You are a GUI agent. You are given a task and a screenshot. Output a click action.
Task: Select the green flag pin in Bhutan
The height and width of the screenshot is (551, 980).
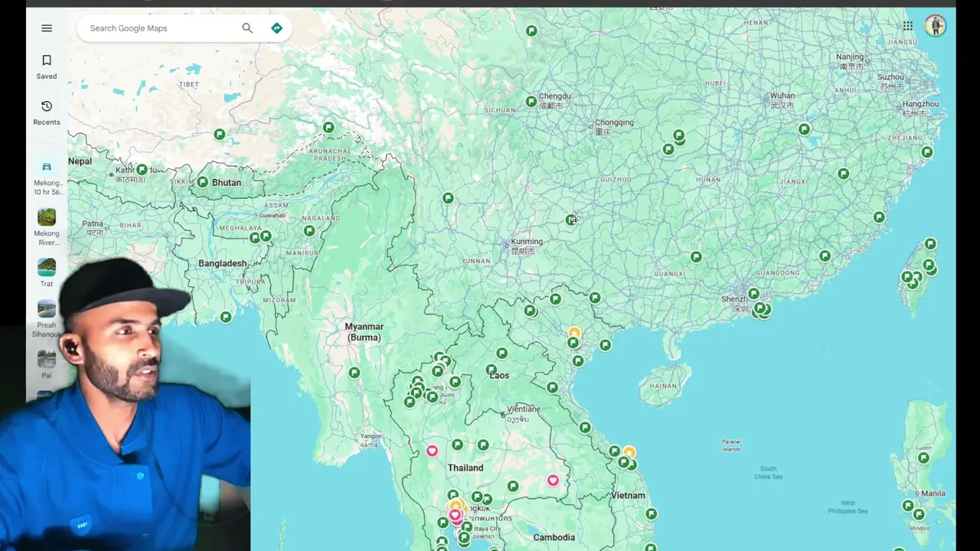point(202,182)
